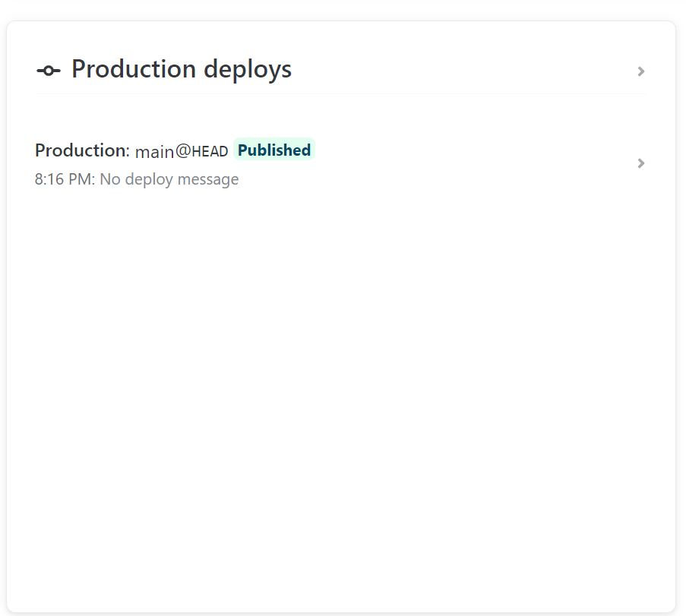The image size is (686, 616).
Task: Click the green Published status badge
Action: tap(273, 150)
